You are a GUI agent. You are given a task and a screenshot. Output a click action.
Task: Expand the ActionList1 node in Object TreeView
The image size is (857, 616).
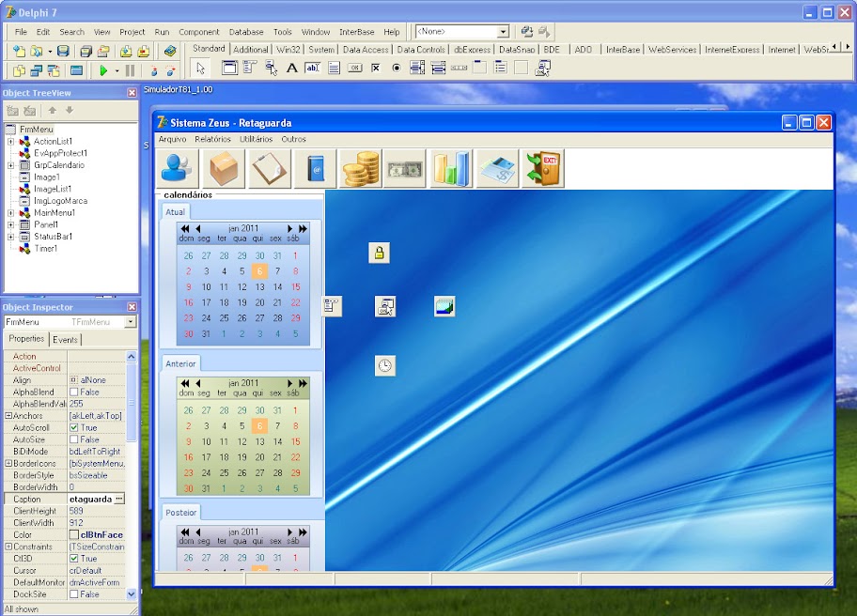click(10, 142)
